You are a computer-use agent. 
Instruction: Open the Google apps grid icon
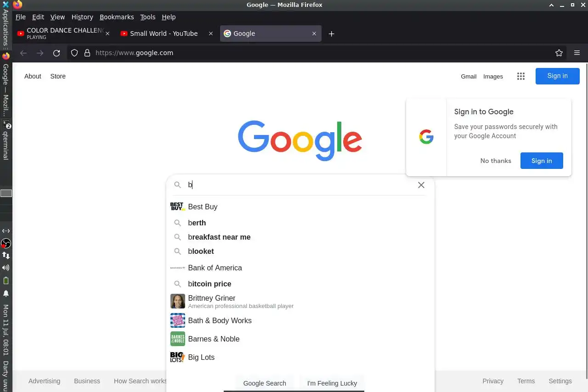[x=520, y=76]
